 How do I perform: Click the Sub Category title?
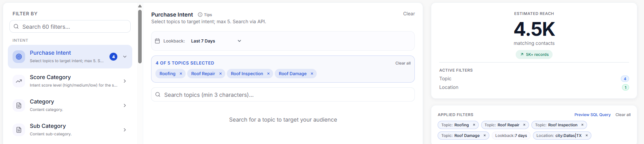48,126
